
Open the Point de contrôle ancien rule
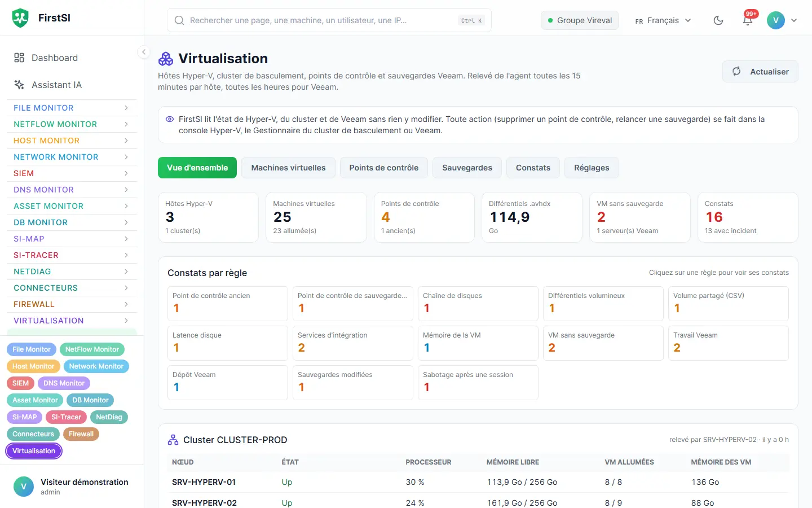(x=228, y=304)
